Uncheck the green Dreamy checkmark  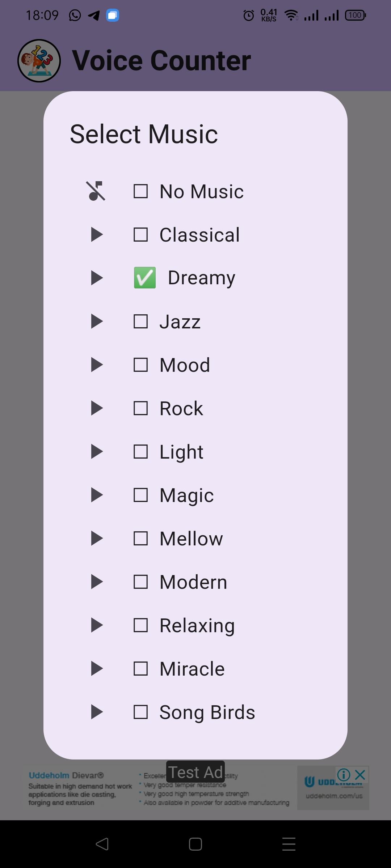tap(145, 278)
